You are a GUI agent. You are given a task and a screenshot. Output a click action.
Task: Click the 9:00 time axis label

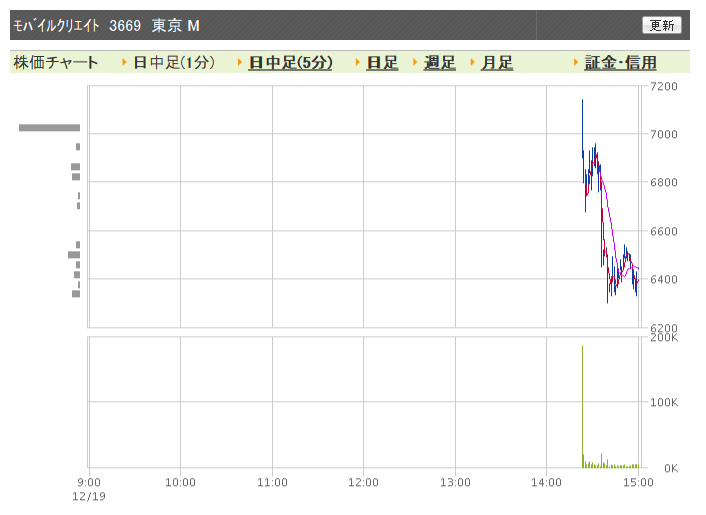[x=89, y=483]
